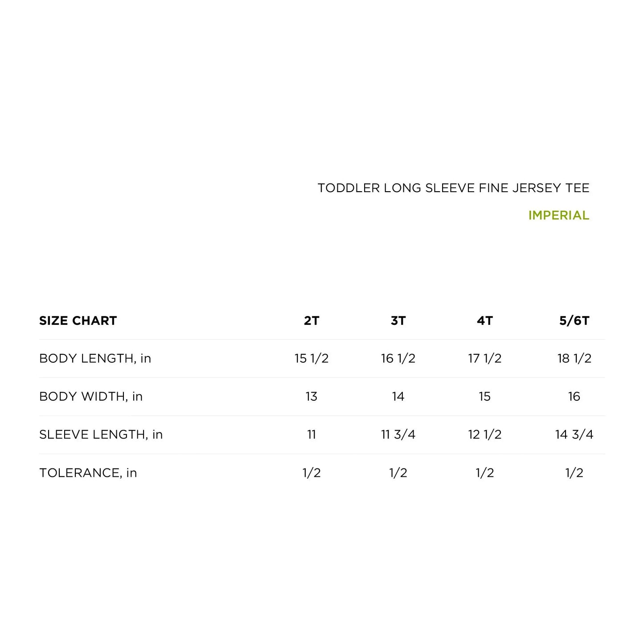The width and height of the screenshot is (644, 644).
Task: Click the 4T body width value 15
Action: (484, 397)
